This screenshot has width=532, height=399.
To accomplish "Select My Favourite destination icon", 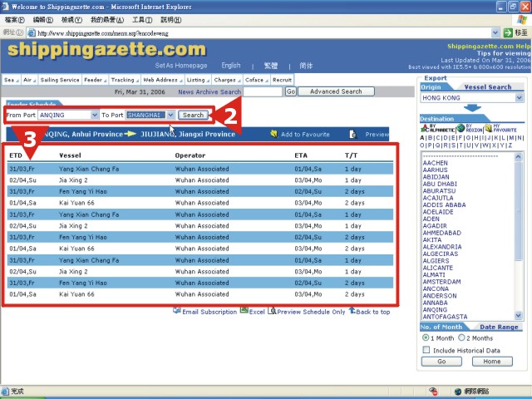I will click(x=488, y=128).
